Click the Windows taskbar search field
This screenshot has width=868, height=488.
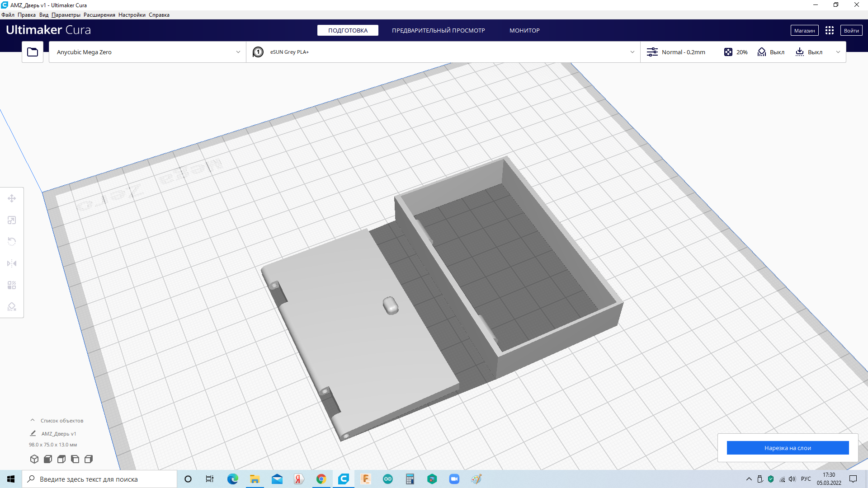point(99,479)
